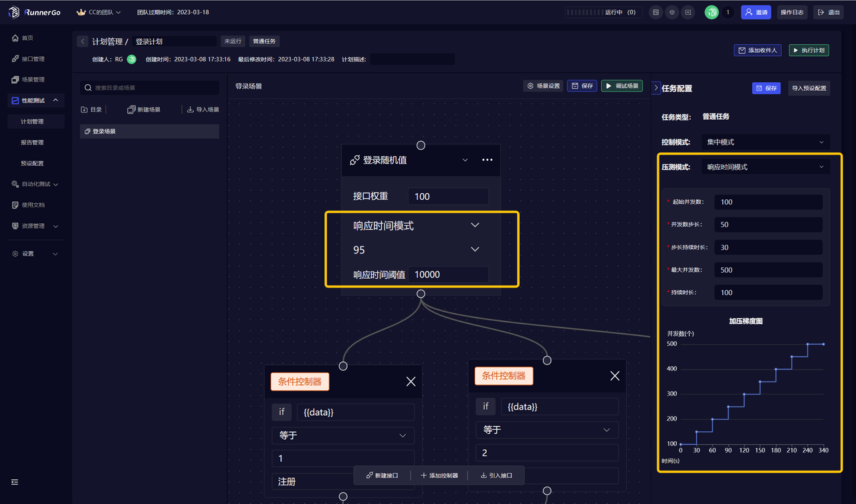Close the right 条件控制器 card

tap(615, 376)
